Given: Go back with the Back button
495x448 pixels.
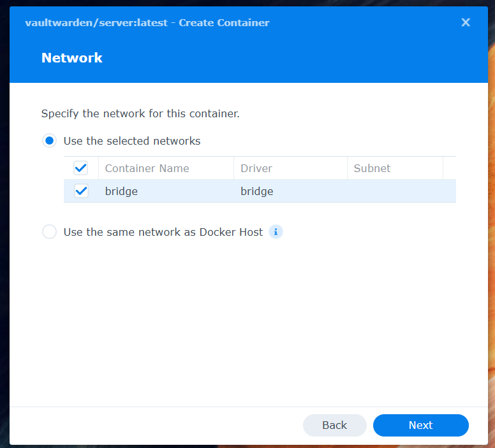Looking at the screenshot, I should [334, 425].
